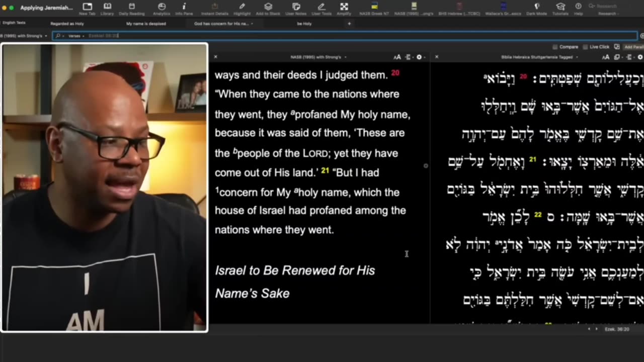Select the God has concern for His name tab

(x=222, y=24)
